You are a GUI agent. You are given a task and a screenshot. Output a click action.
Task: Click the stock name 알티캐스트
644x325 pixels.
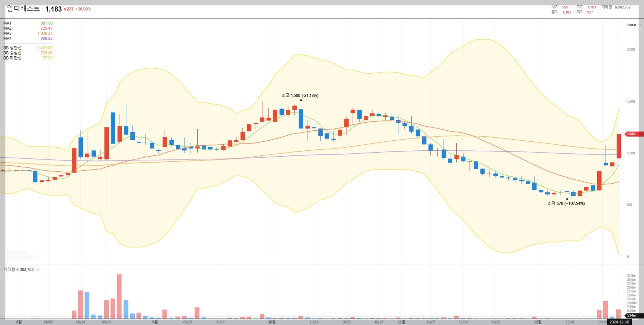coord(23,8)
